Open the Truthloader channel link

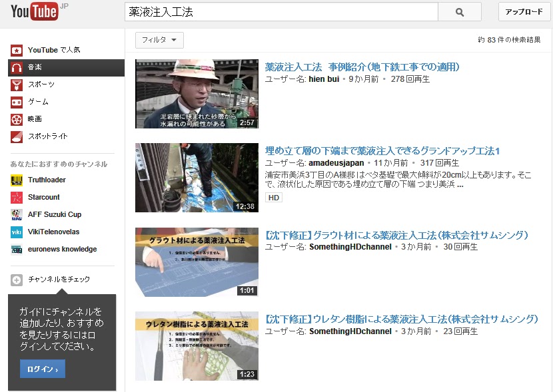pos(47,180)
